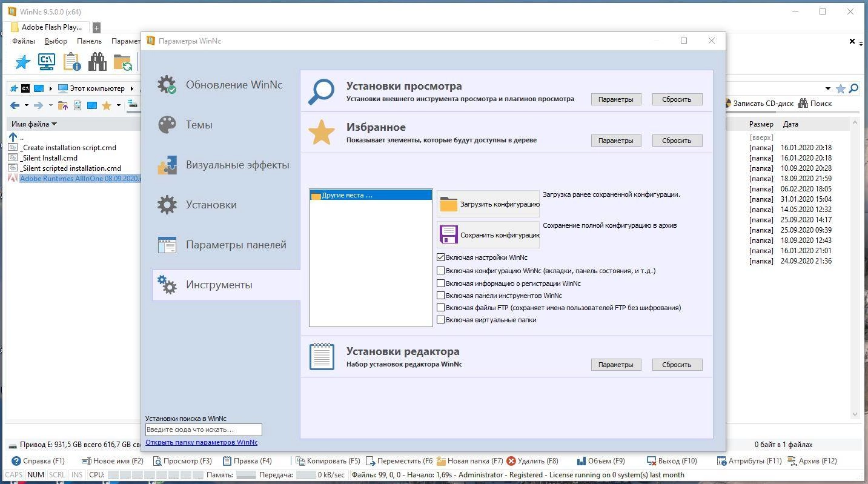Select _Silent Install.cmd file in left panel
The width and height of the screenshot is (868, 484).
(x=49, y=158)
